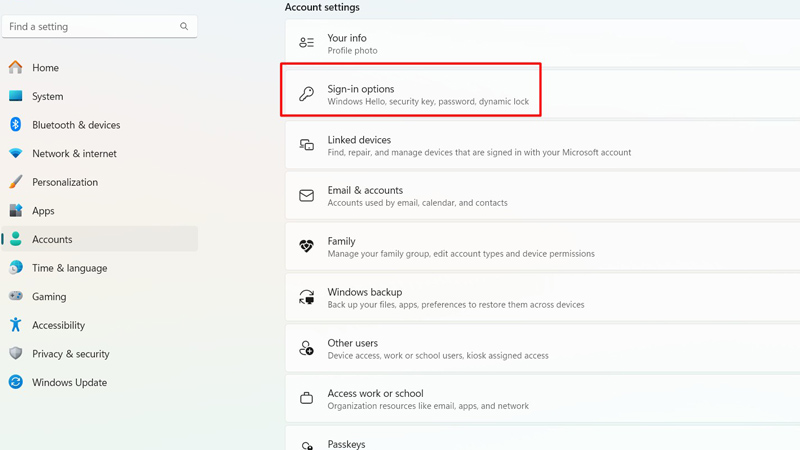The width and height of the screenshot is (800, 450).
Task: Click the Network wifi icon
Action: click(x=15, y=153)
